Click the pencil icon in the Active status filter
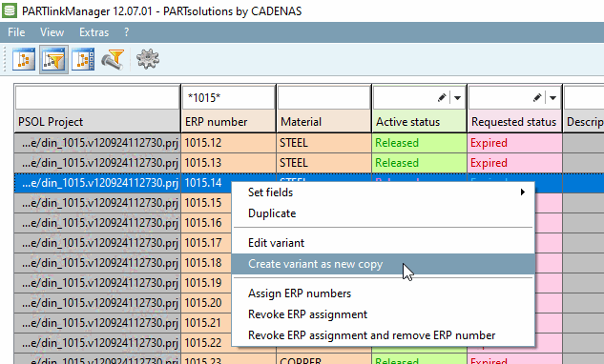The height and width of the screenshot is (364, 604). (442, 98)
